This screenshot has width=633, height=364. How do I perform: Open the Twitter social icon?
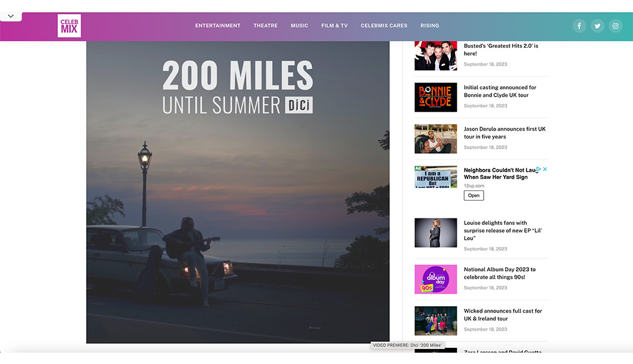coord(597,26)
